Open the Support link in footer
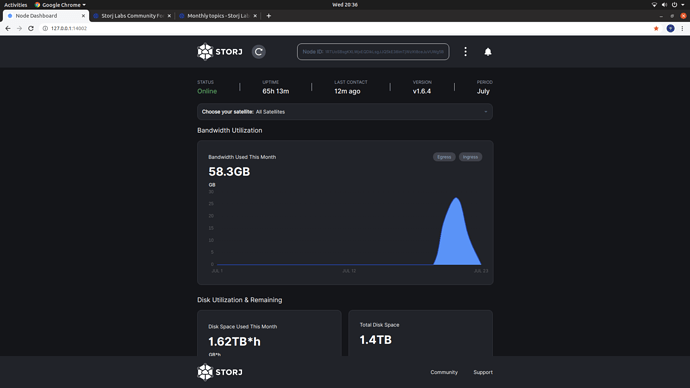Screen dimensions: 690x388 pyautogui.click(x=483, y=372)
